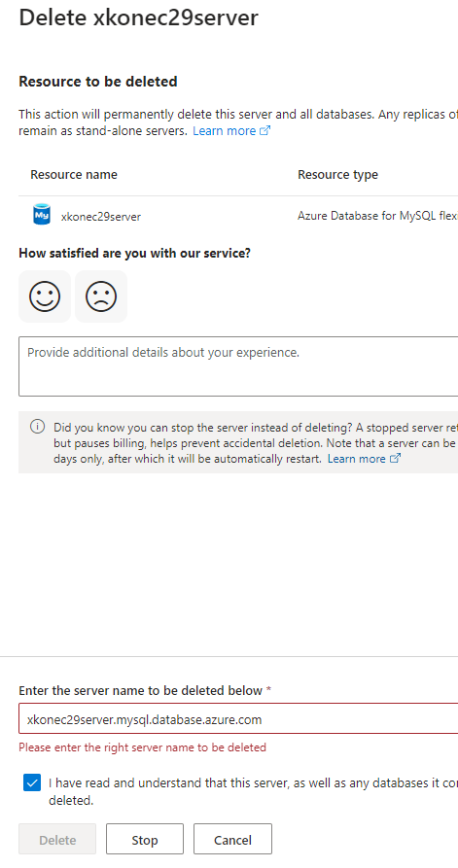Viewport: 458px width, 868px height.
Task: Click the Delete xkonec29server page title
Action: [138, 17]
